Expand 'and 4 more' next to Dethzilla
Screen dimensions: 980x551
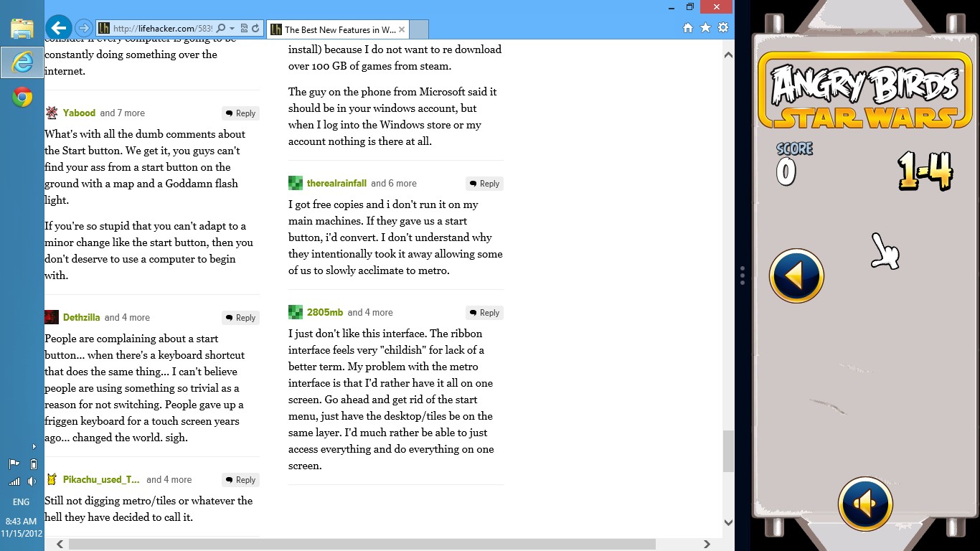128,317
